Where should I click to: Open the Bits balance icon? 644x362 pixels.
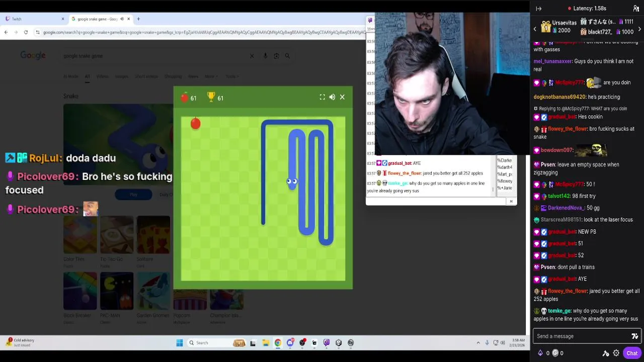[x=540, y=353]
